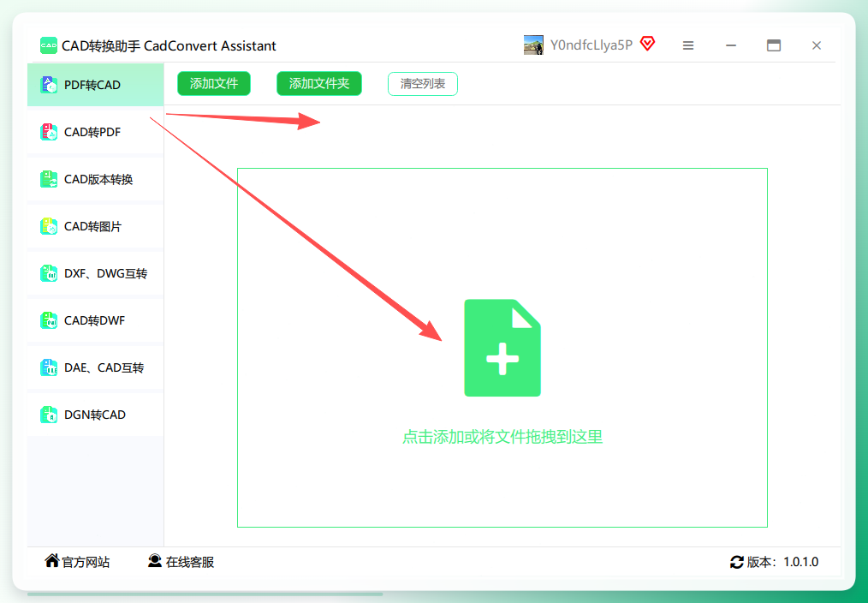The width and height of the screenshot is (868, 603).
Task: Close the CadConvert Assistant window
Action: [x=817, y=45]
